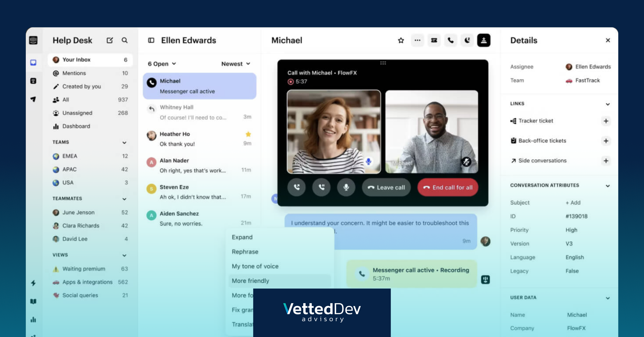Open the Steven Eze conversation

pos(200,192)
